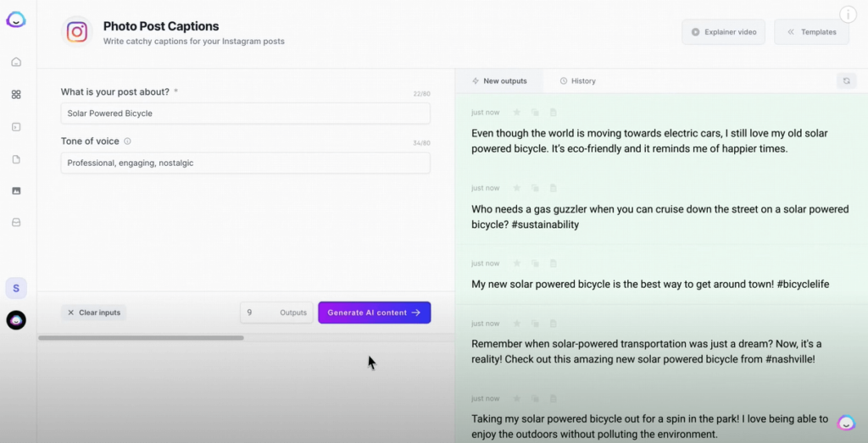Open the documents page icon in sidebar
Screen dimensions: 868x443
[16, 159]
